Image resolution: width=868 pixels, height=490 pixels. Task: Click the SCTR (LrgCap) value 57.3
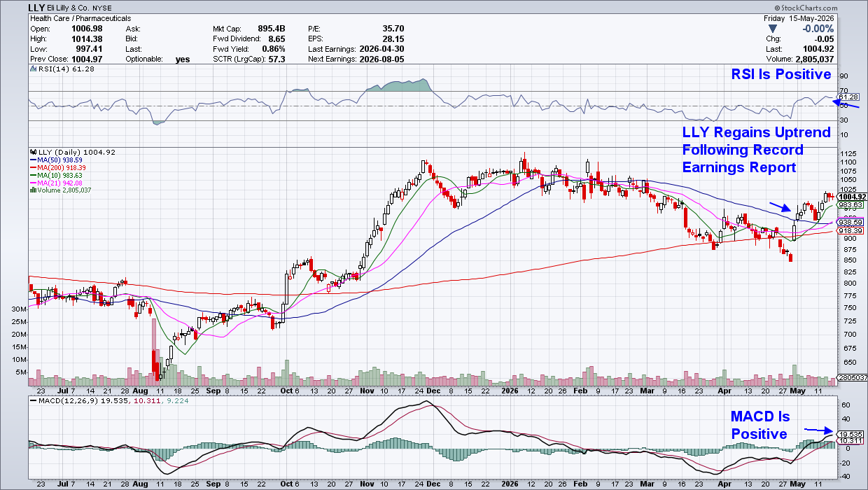coord(277,59)
